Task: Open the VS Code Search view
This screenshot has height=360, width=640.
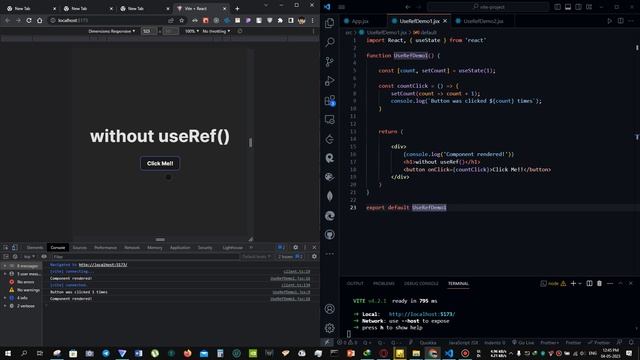Action: click(x=330, y=42)
